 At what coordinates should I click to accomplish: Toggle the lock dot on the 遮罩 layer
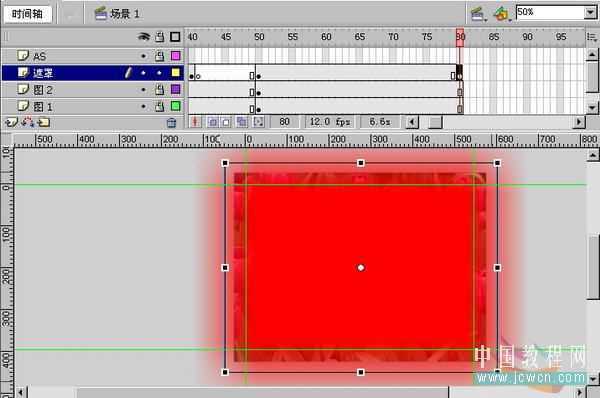coord(159,73)
